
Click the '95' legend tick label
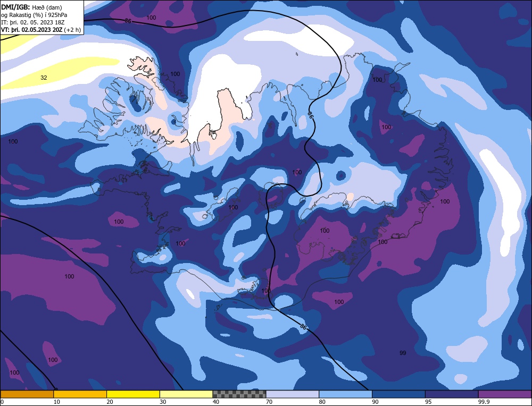[x=428, y=402]
